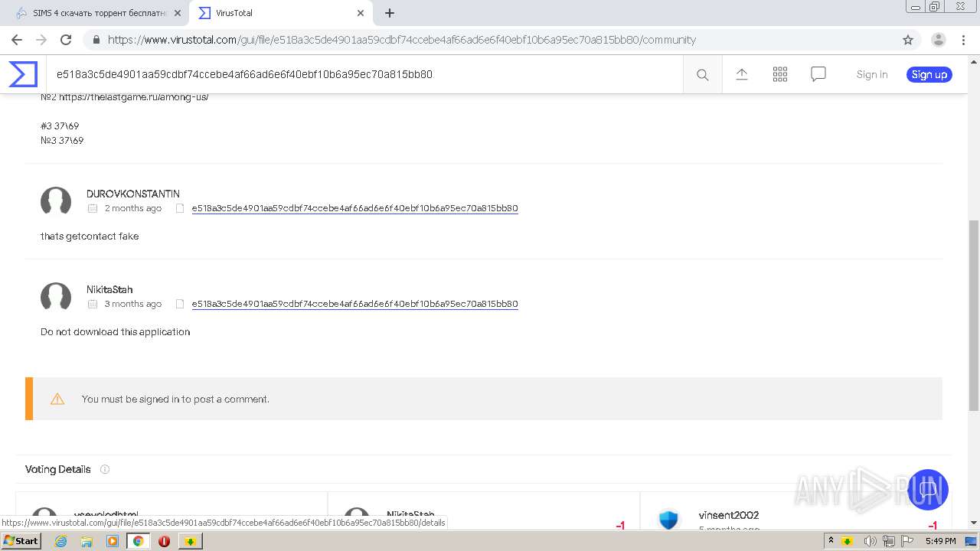Click the yellow downloader icon in taskbar
The height and width of the screenshot is (551, 980).
(190, 541)
